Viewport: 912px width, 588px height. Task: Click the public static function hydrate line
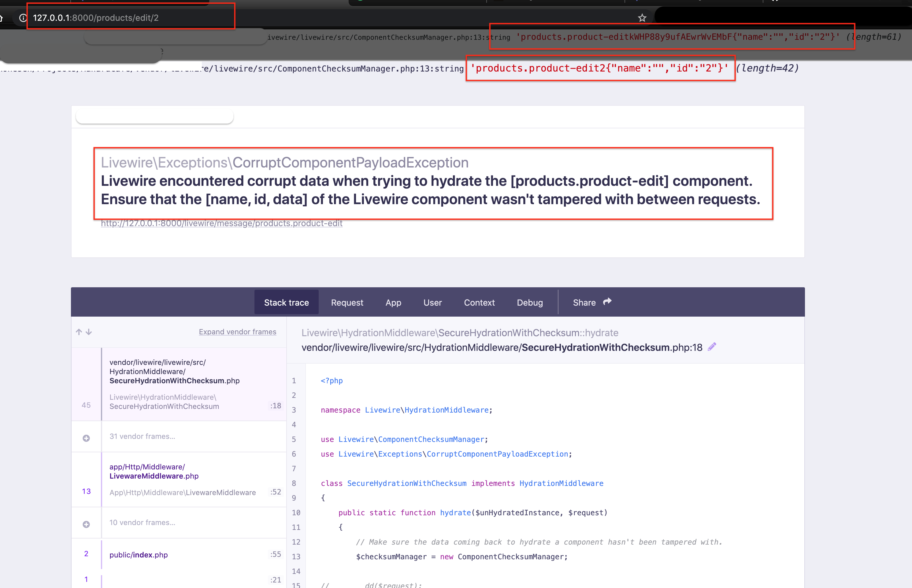pyautogui.click(x=473, y=513)
